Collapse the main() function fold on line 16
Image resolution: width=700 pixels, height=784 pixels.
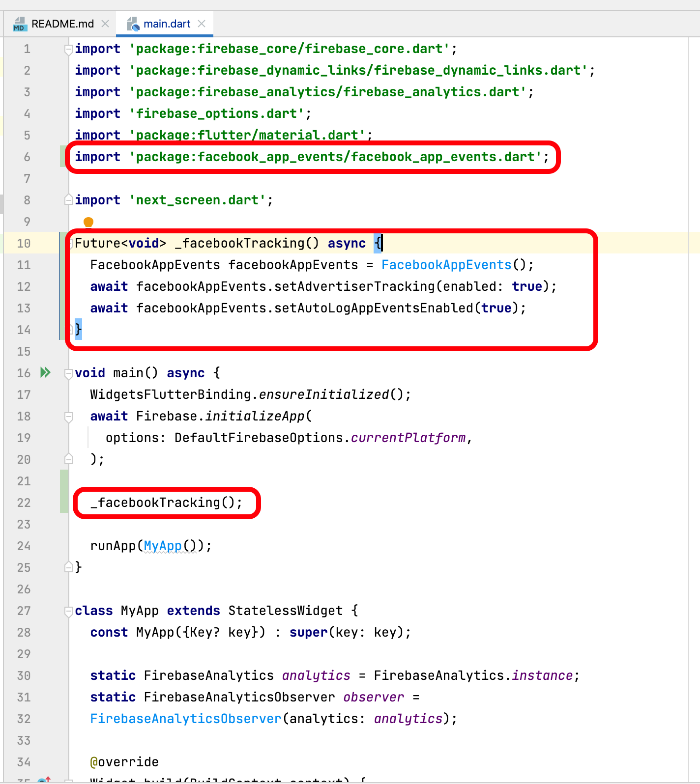pos(69,373)
